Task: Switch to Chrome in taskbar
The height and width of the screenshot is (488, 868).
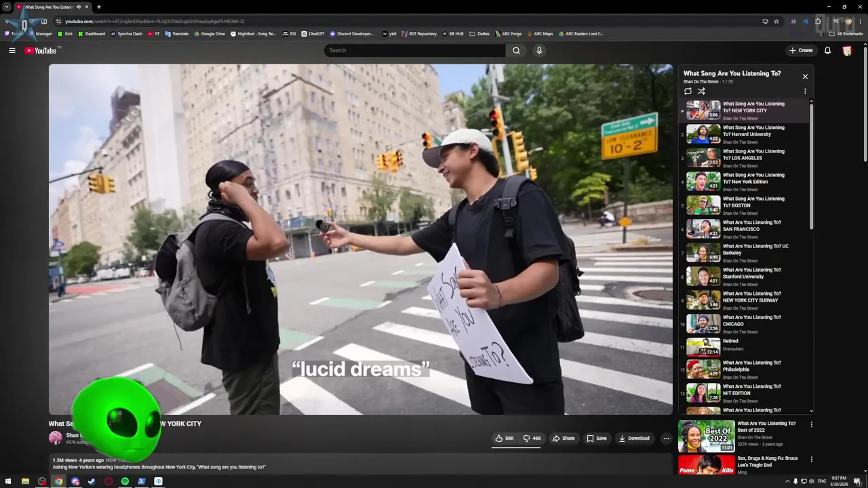Action: [59, 481]
